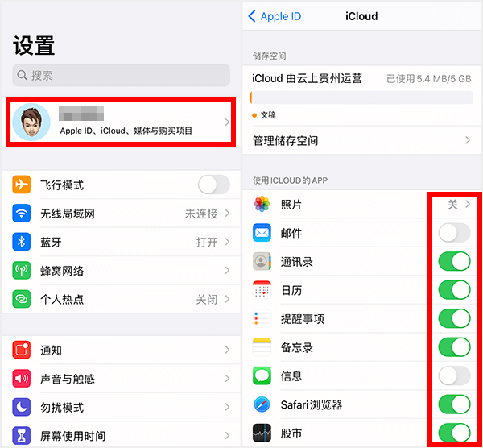Open the 蜂窝网络 row chevron
This screenshot has width=483, height=448.
coord(227,271)
